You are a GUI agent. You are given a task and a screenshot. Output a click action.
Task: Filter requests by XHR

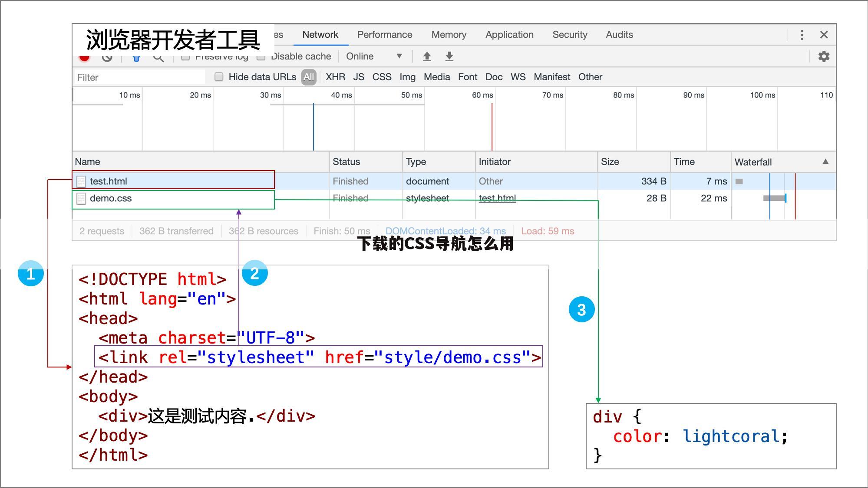(x=335, y=77)
